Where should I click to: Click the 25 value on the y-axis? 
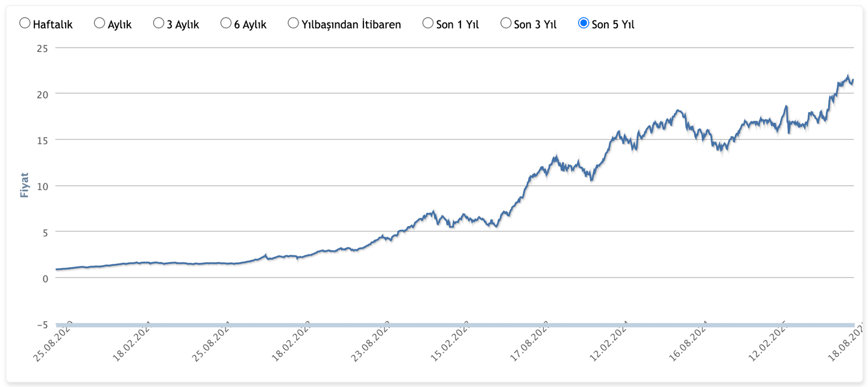coord(42,48)
